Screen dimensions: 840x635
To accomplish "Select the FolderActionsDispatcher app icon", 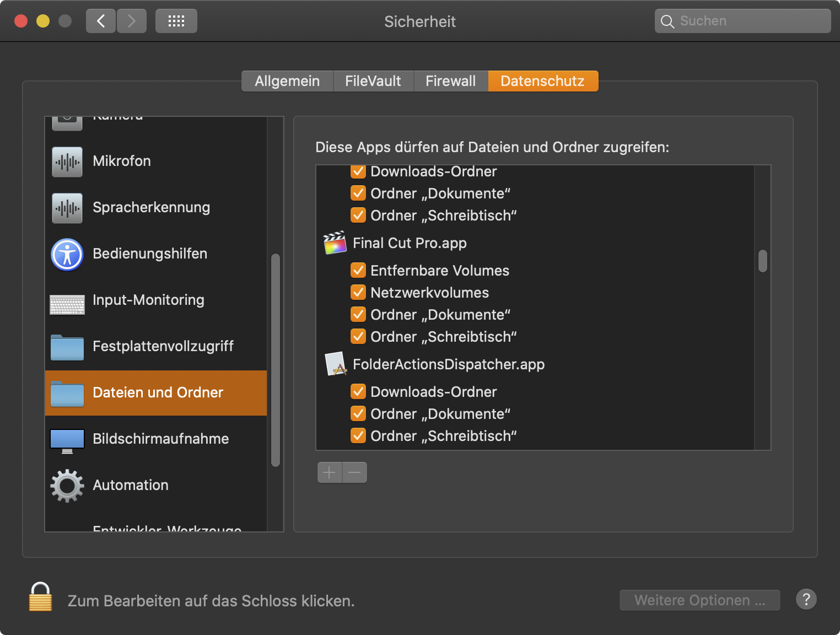I will tap(336, 364).
